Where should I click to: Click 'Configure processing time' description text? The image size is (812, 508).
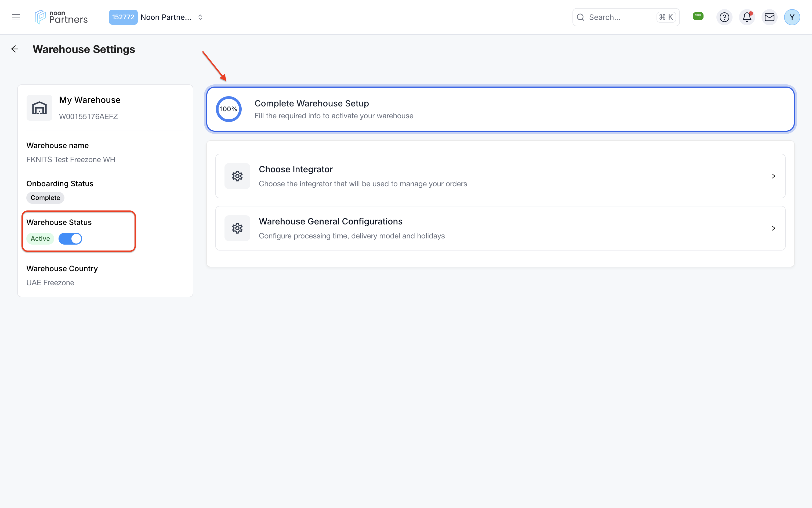352,236
